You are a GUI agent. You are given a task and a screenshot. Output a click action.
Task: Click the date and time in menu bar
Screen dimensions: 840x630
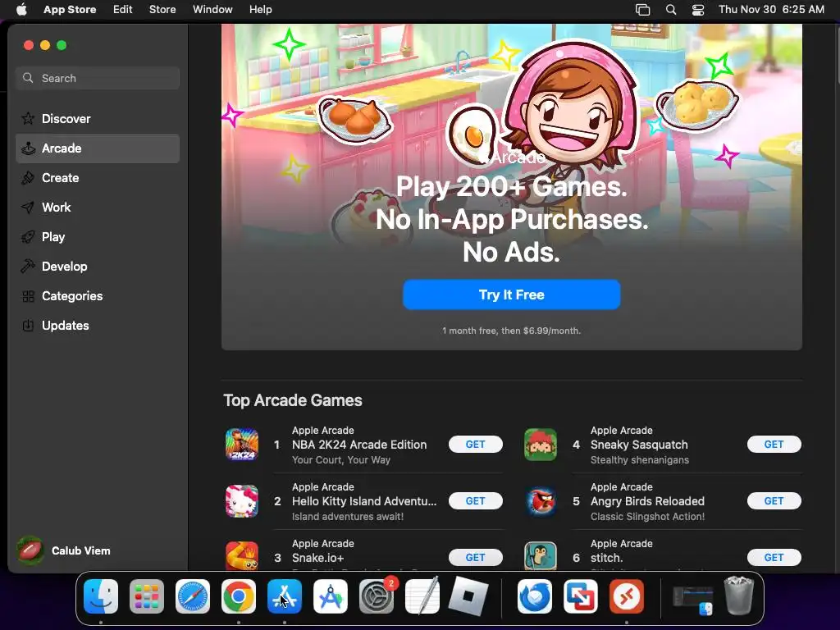(x=771, y=10)
